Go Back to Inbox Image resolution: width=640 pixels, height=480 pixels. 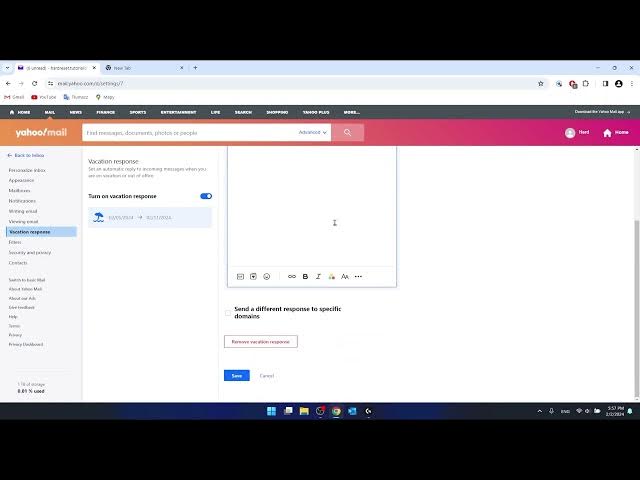click(x=26, y=156)
